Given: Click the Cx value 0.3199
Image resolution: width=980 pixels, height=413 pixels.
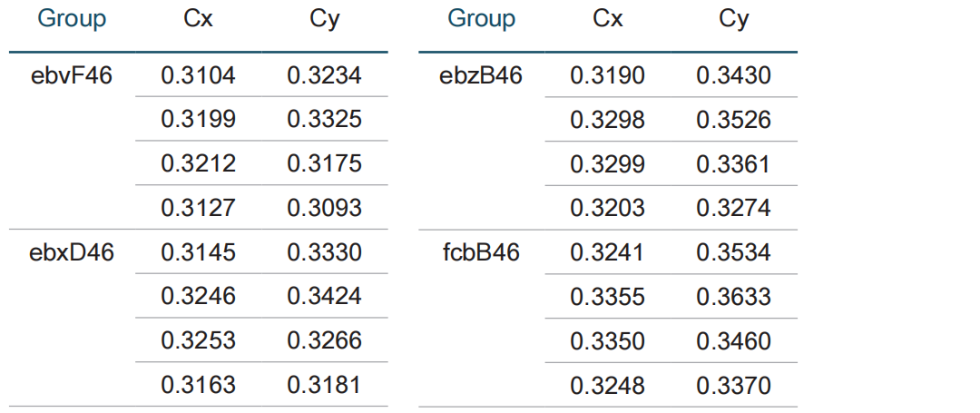Looking at the screenshot, I should click(198, 119).
